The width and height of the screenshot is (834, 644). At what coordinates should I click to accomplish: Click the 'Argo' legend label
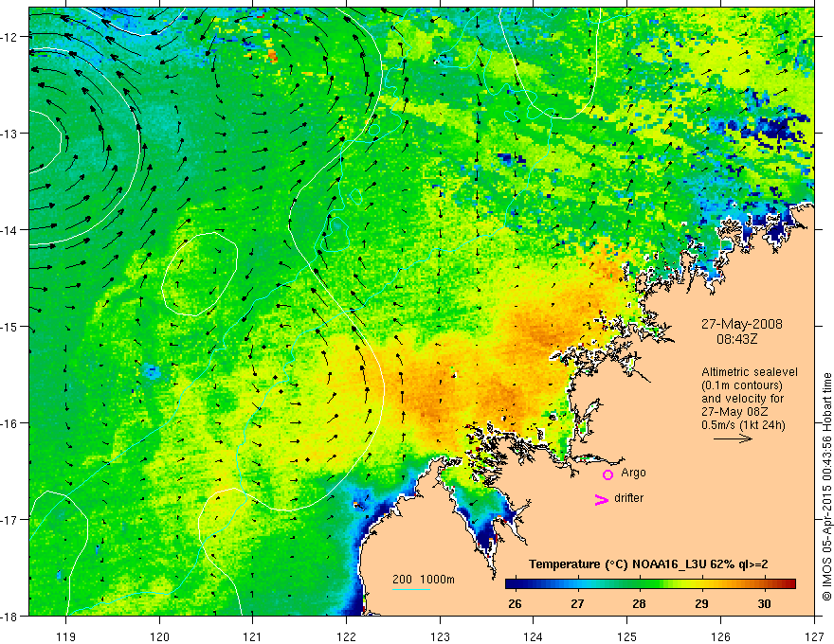coord(633,473)
